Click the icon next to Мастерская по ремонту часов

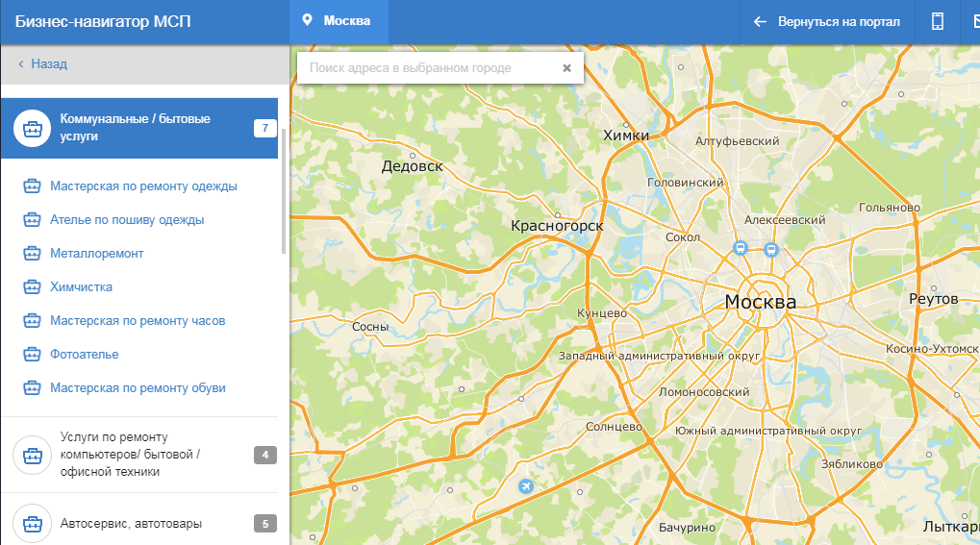[32, 321]
